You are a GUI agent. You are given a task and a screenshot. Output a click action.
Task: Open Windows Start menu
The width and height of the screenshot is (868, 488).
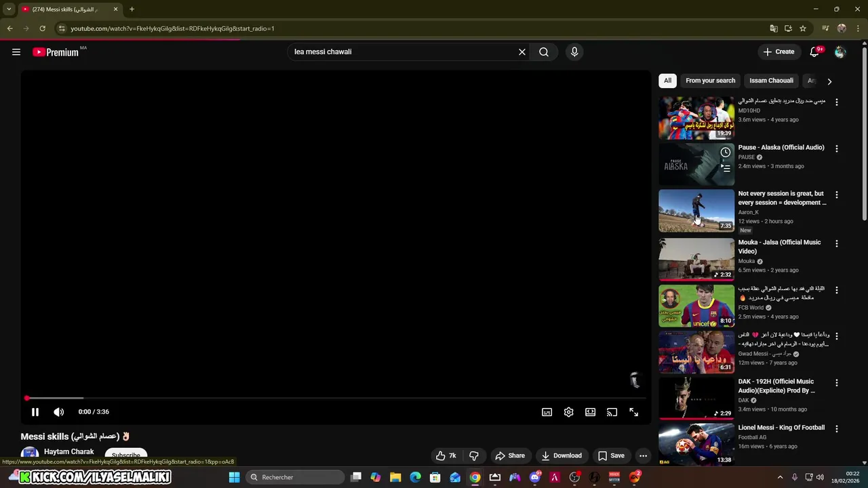click(x=234, y=477)
